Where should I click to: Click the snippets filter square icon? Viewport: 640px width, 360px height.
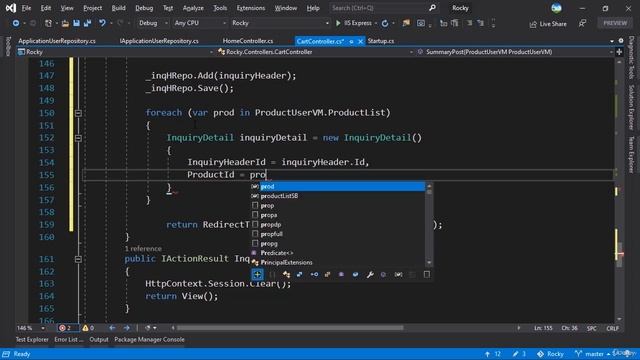(x=427, y=275)
